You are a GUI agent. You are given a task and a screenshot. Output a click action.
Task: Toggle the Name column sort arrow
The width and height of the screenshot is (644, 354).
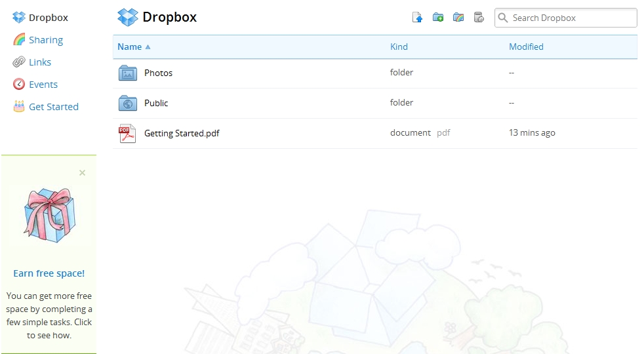point(148,47)
